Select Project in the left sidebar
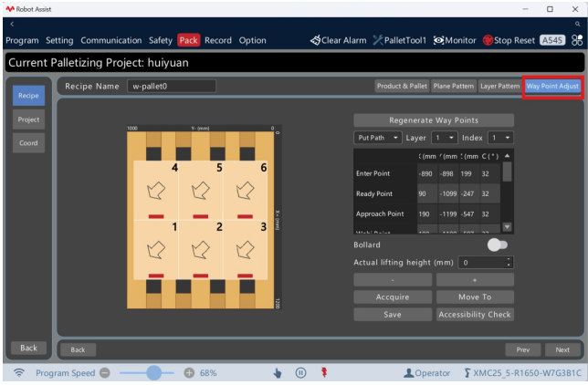Screen dimensions: 588x385 click(x=28, y=120)
